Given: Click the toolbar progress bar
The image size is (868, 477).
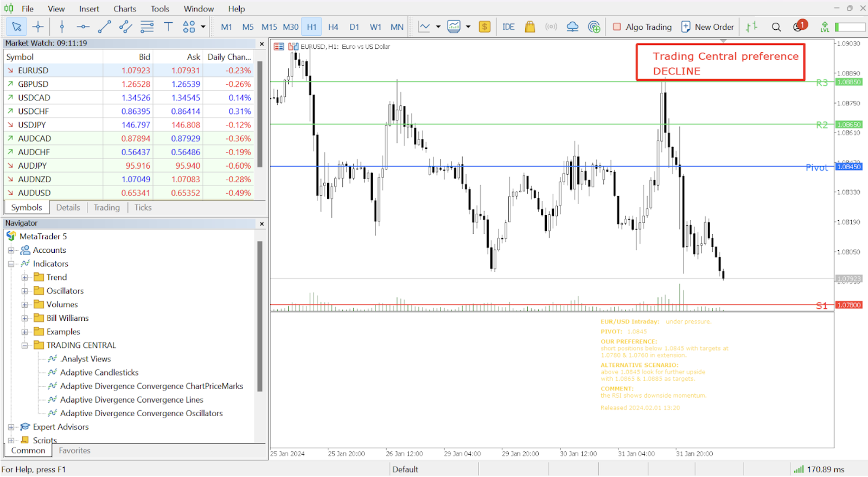Looking at the screenshot, I should (x=850, y=27).
